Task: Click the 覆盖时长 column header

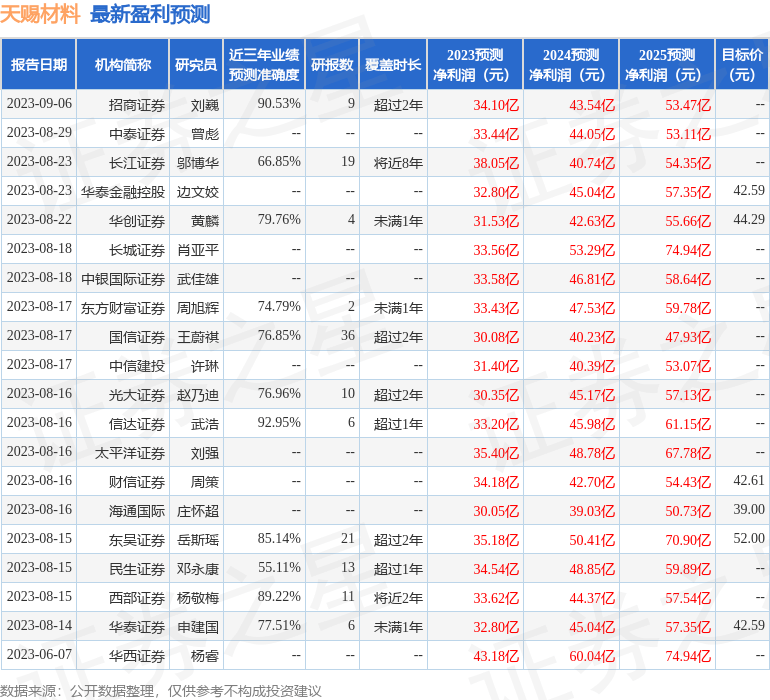Action: pos(393,65)
